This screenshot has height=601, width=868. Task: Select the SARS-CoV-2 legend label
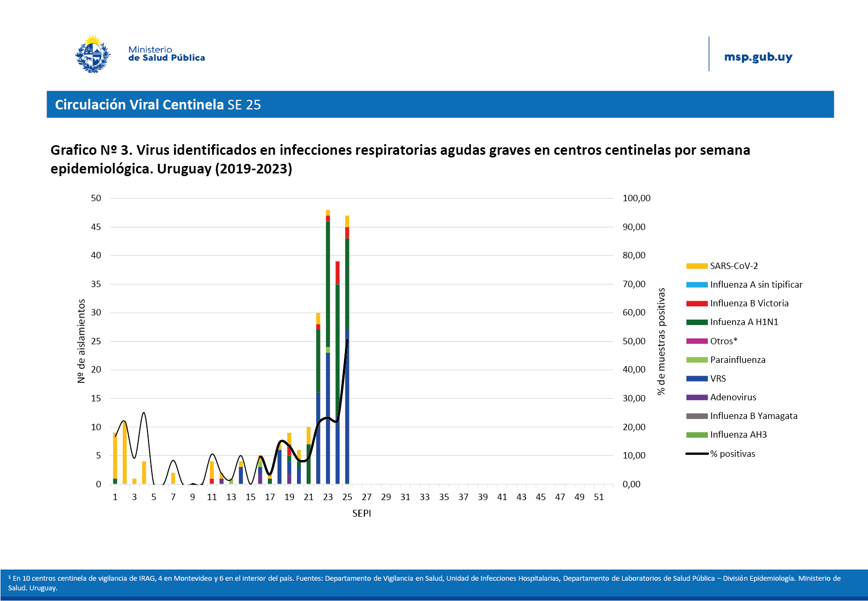click(734, 266)
